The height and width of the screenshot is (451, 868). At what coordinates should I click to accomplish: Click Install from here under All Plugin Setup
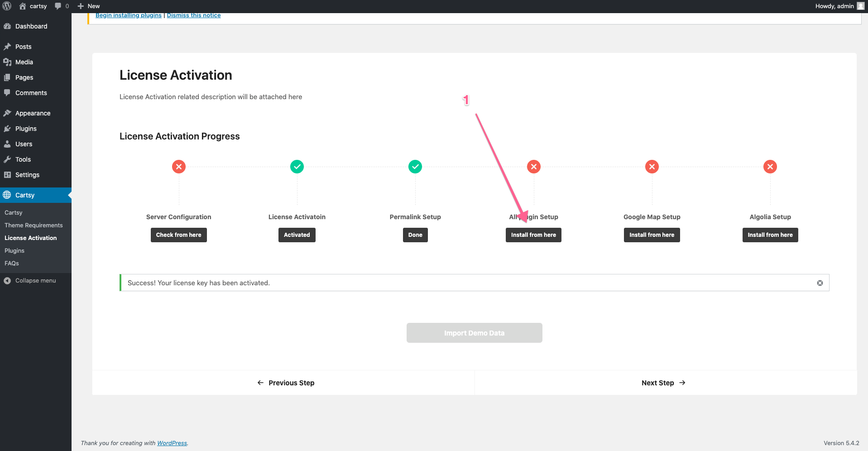(533, 235)
